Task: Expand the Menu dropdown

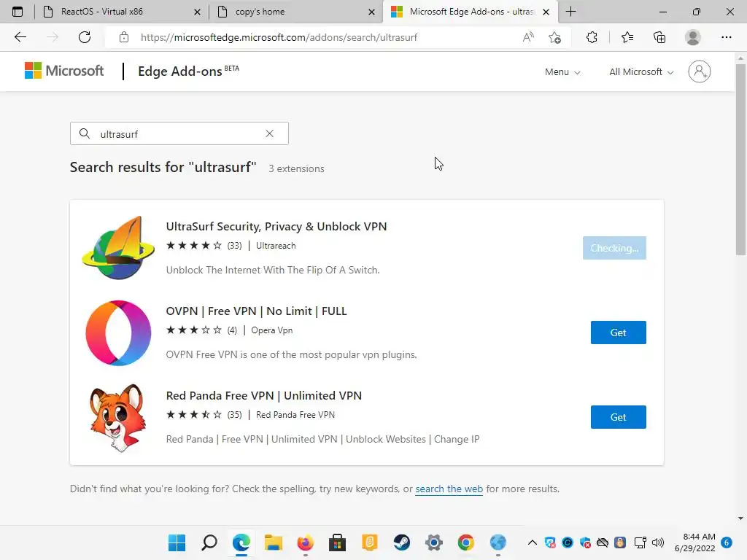Action: click(562, 72)
